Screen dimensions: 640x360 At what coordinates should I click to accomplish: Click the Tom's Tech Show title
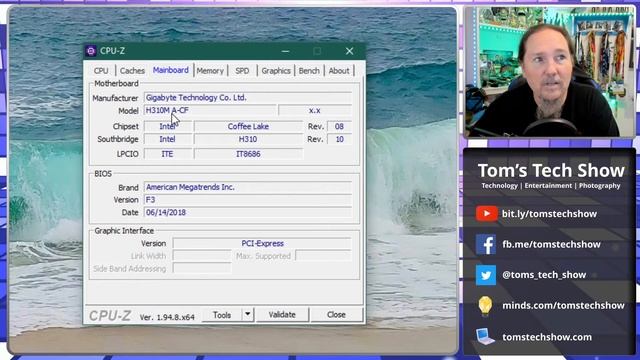pos(551,171)
